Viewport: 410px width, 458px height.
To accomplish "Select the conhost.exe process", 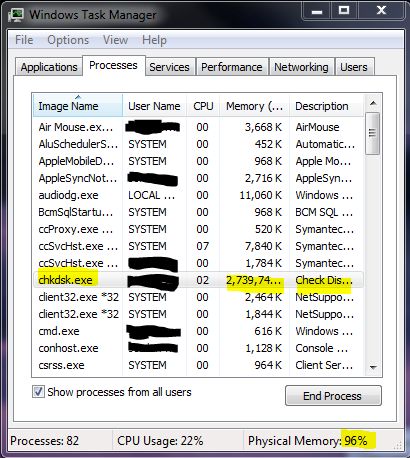I will coord(198,348).
